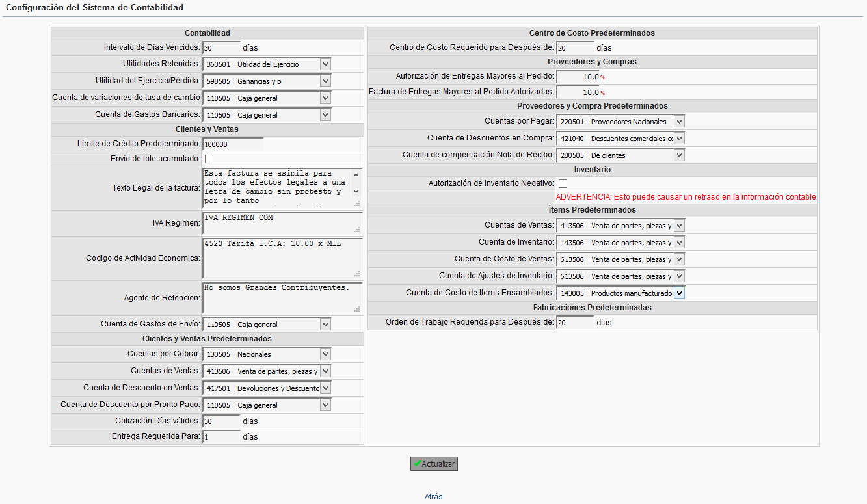The image size is (867, 504).
Task: Click the Actualizar button
Action: (434, 464)
